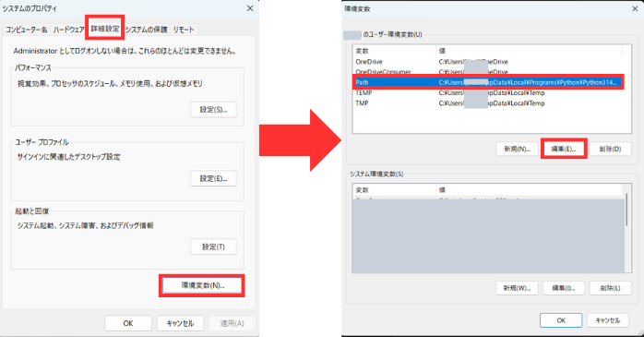Click 削除(D) for user variables
The height and width of the screenshot is (337, 644).
[610, 149]
